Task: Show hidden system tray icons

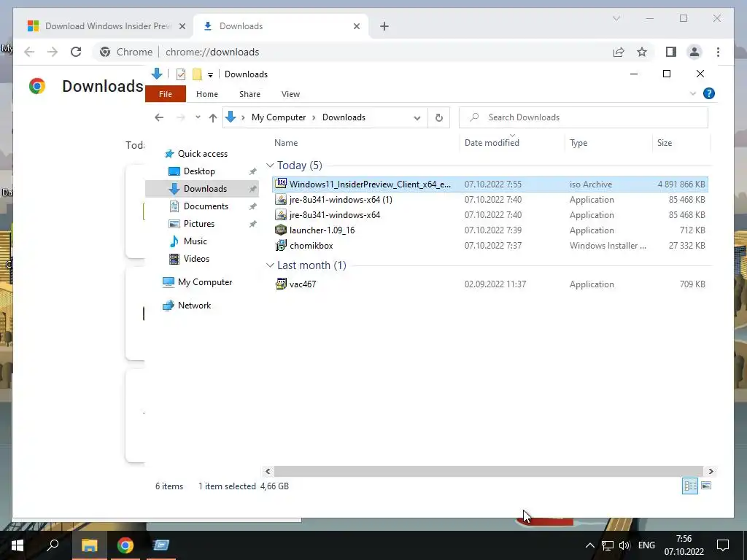Action: (x=589, y=545)
